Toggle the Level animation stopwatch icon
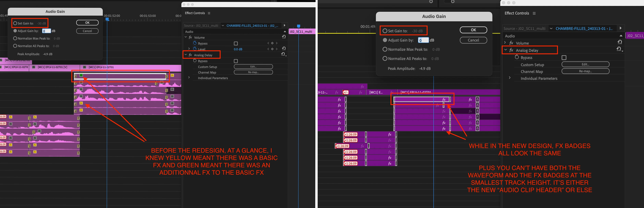Screen dimensions: 644x208 point(195,49)
